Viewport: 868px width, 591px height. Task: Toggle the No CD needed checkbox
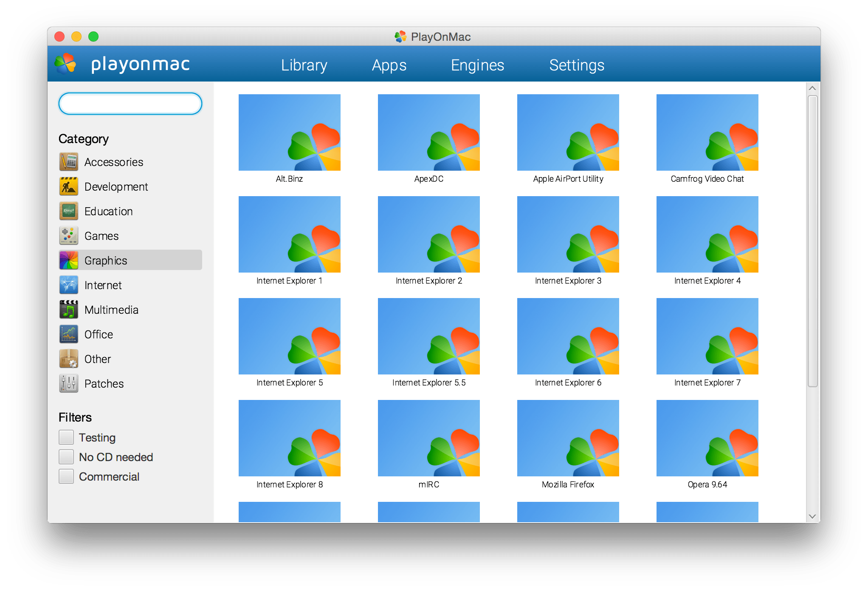click(x=66, y=457)
